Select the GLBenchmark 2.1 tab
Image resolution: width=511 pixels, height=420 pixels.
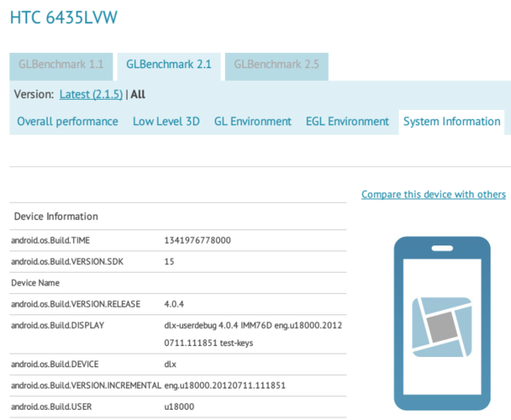pos(169,64)
